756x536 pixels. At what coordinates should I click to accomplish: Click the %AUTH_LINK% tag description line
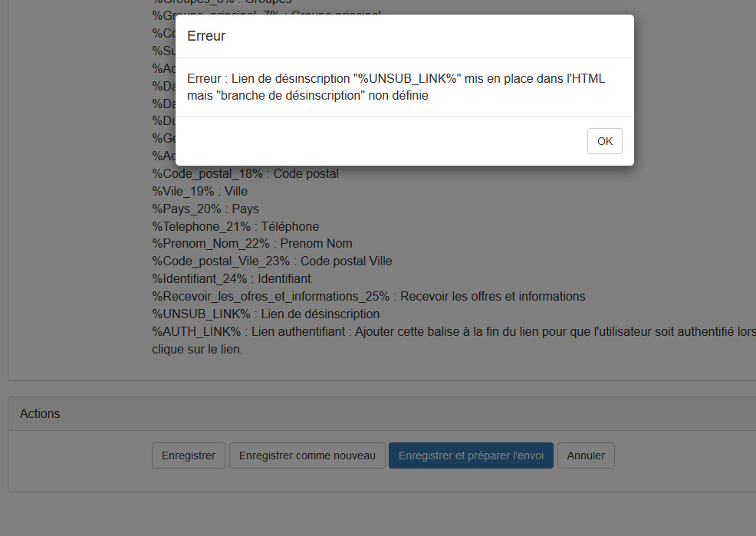point(452,332)
